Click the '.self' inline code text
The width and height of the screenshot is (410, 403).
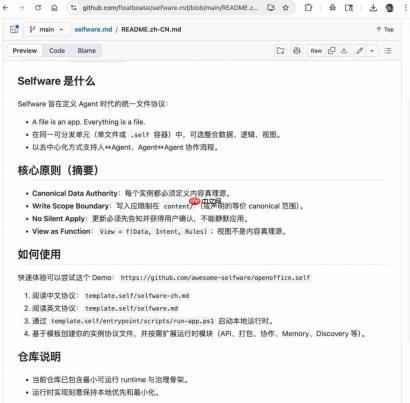140,135
